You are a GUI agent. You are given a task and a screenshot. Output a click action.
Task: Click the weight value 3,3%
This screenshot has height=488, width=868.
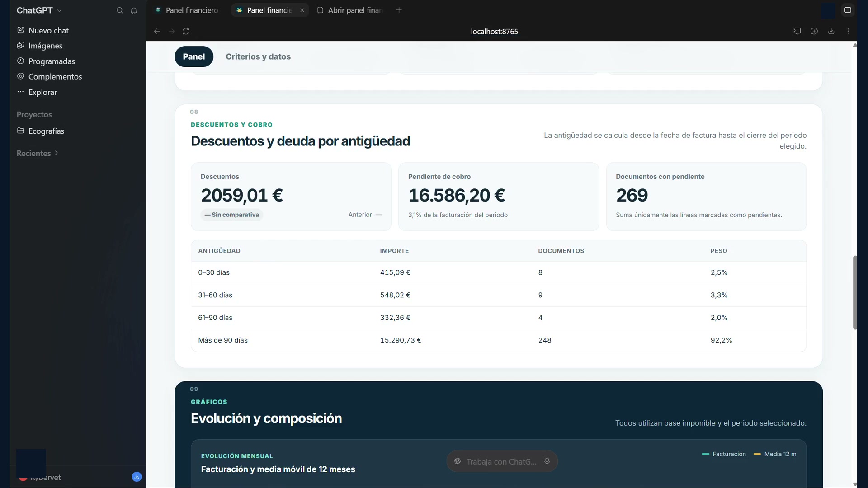pyautogui.click(x=719, y=295)
